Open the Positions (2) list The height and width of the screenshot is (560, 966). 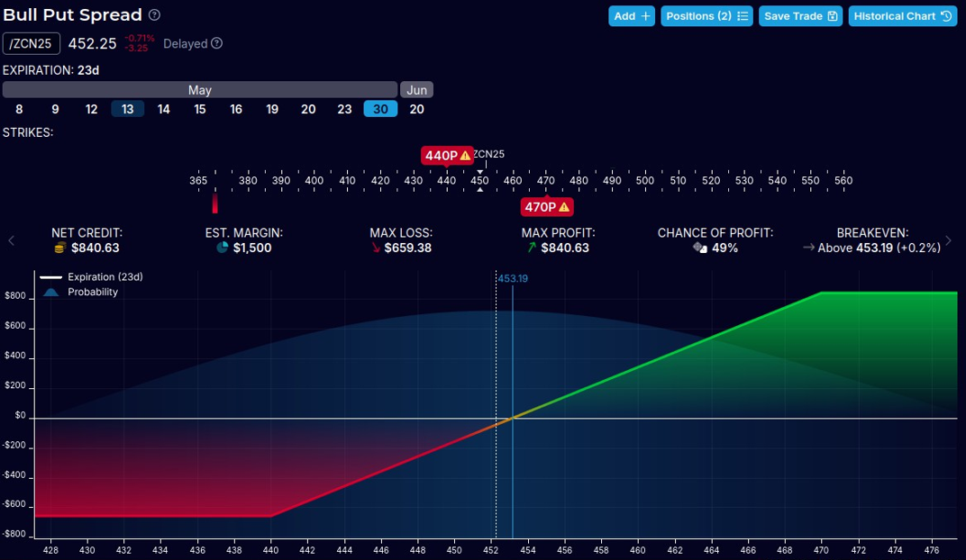click(x=706, y=16)
